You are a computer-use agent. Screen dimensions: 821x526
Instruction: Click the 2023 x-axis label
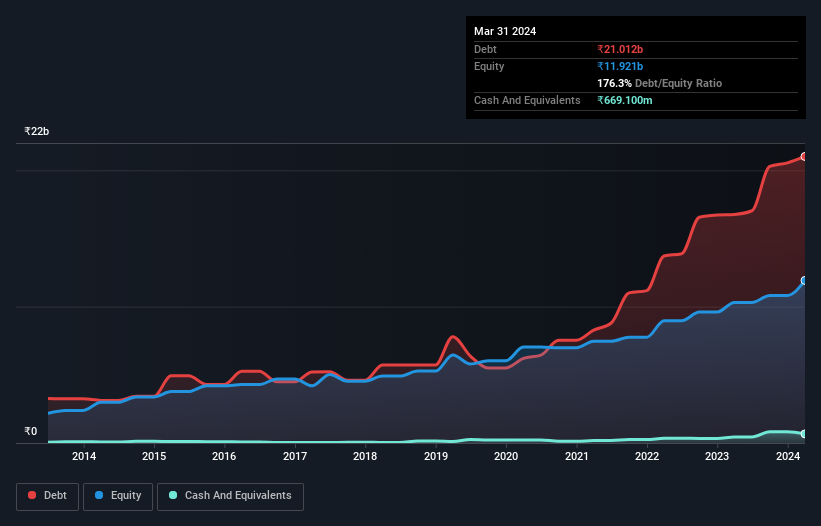tap(717, 456)
